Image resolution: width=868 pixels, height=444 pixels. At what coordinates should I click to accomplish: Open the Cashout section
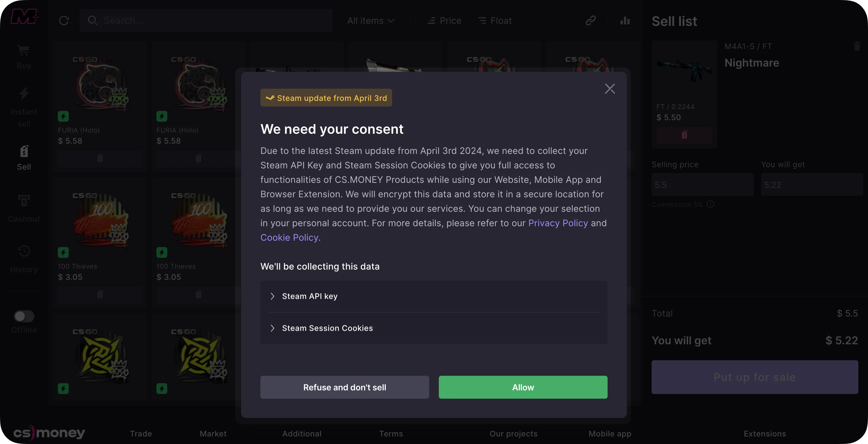point(24,208)
